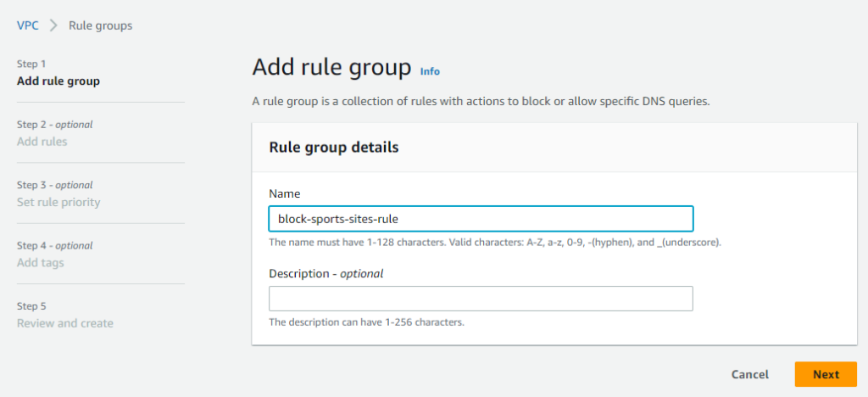The width and height of the screenshot is (868, 397).
Task: Jump to the Add rules step
Action: coord(42,142)
